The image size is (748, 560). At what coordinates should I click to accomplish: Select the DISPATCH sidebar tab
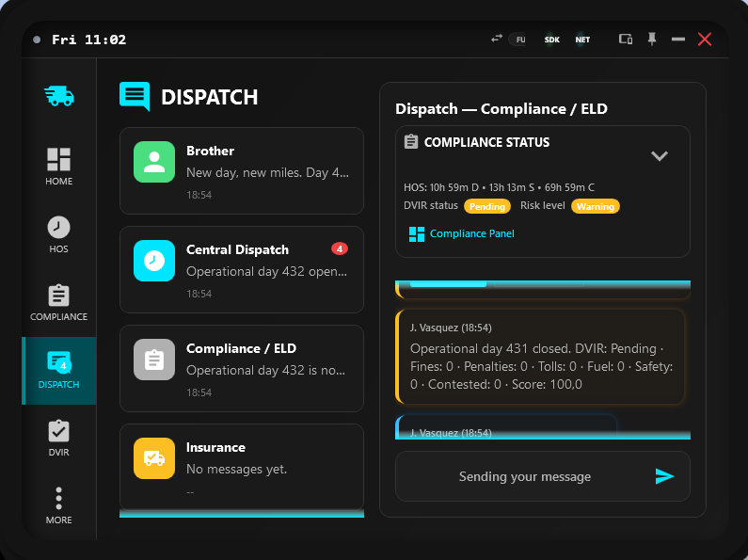58,371
